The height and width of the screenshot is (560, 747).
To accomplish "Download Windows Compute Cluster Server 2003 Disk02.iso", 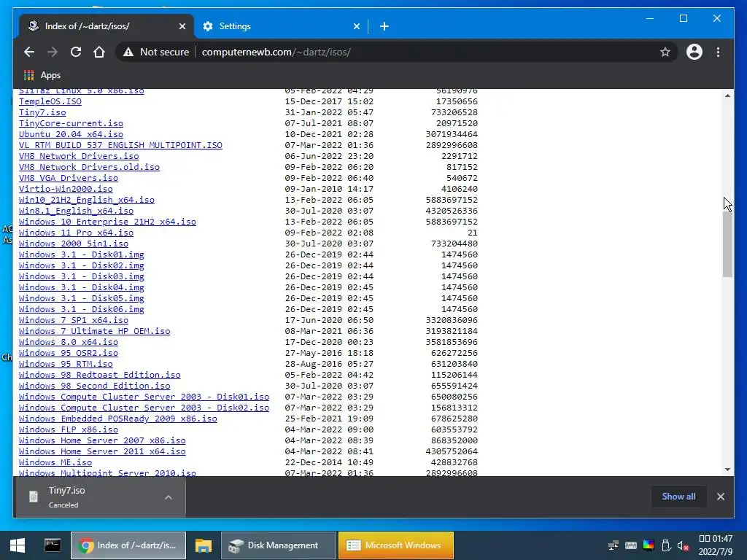I will pyautogui.click(x=144, y=408).
